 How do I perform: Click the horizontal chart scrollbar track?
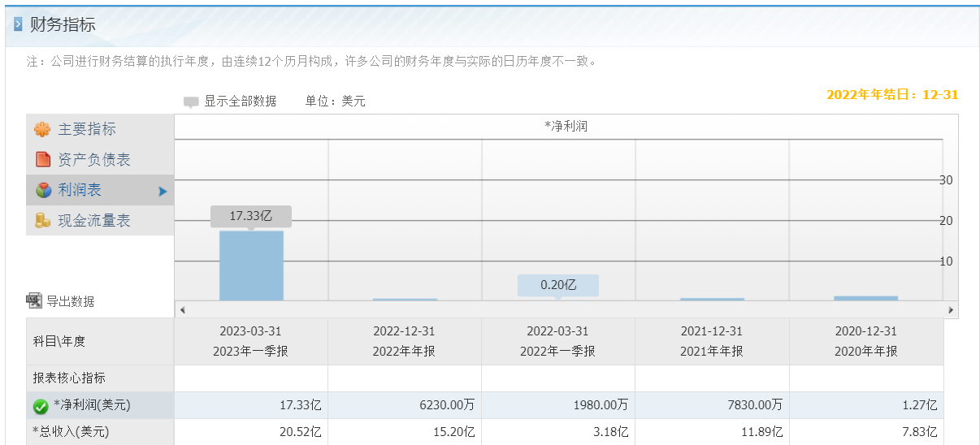566,310
